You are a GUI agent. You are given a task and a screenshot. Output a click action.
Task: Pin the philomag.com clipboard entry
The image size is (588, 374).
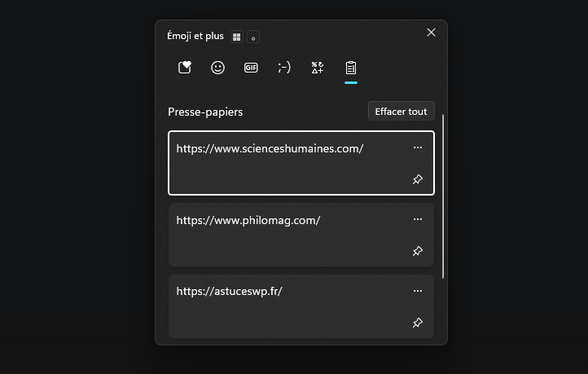[417, 251]
